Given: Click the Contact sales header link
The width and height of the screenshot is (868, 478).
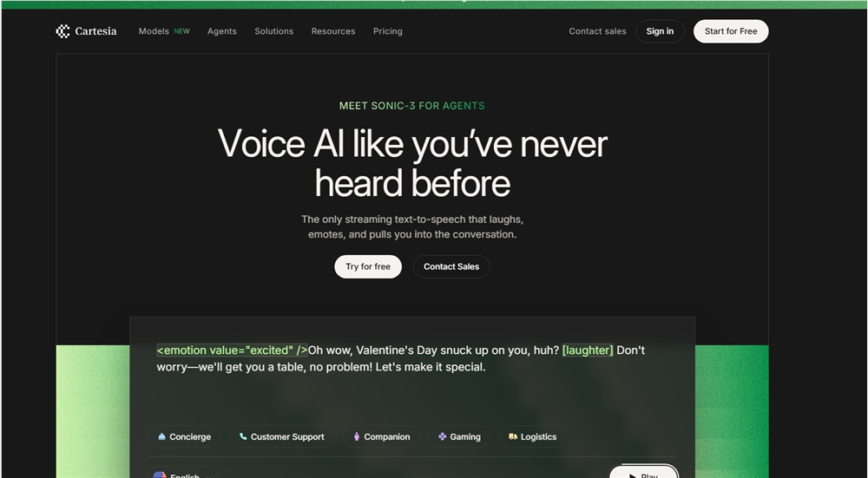Looking at the screenshot, I should click(x=597, y=31).
